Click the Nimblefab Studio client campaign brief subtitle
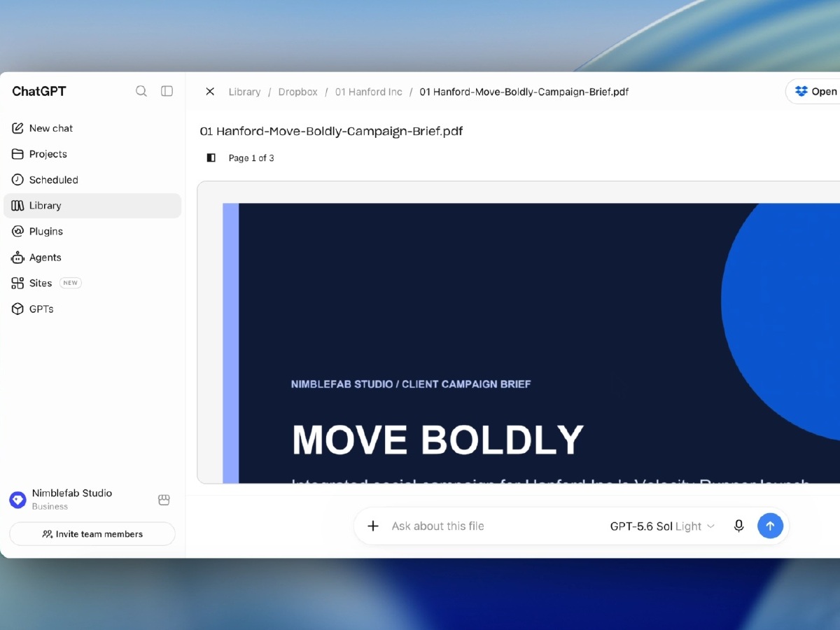Viewport: 840px width, 630px height. pyautogui.click(x=411, y=384)
